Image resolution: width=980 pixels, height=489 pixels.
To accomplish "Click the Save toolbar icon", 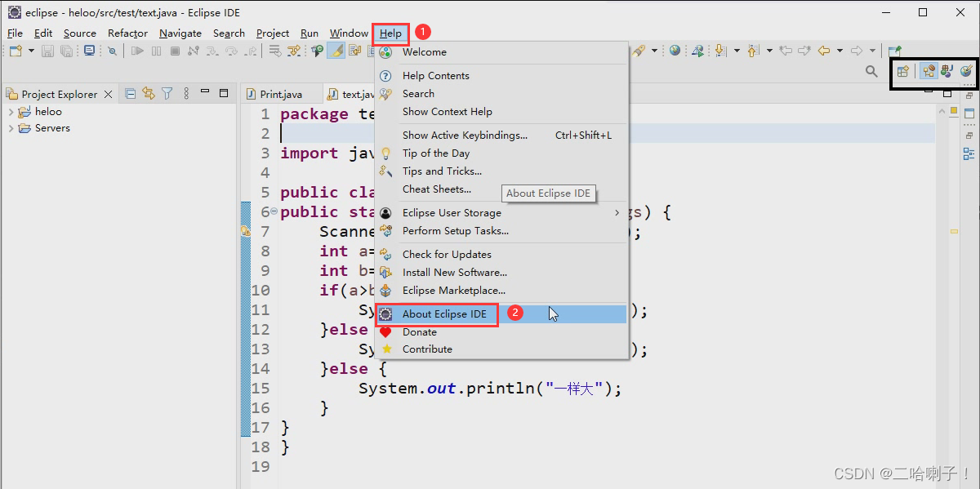I will pyautogui.click(x=47, y=51).
